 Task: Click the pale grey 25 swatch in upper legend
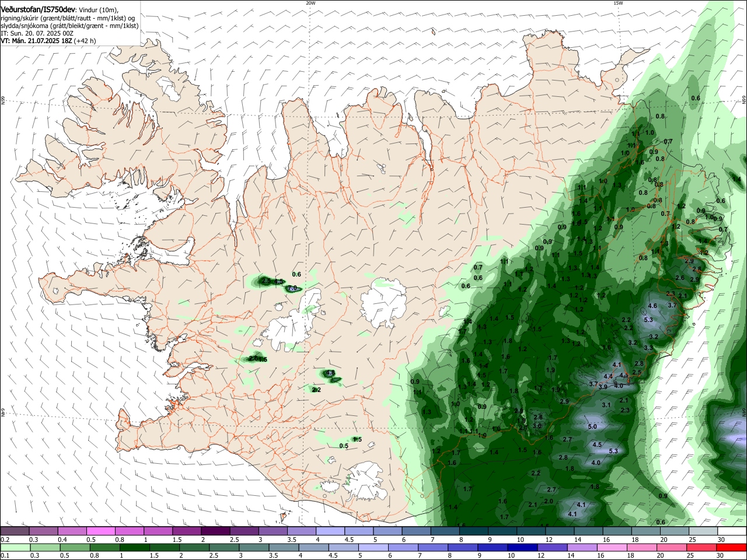click(x=704, y=531)
